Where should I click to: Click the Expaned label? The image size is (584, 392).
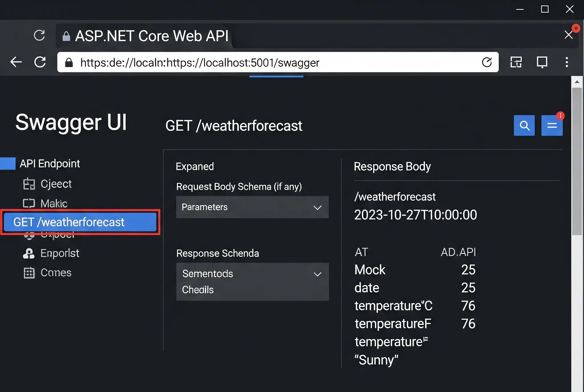coord(195,166)
